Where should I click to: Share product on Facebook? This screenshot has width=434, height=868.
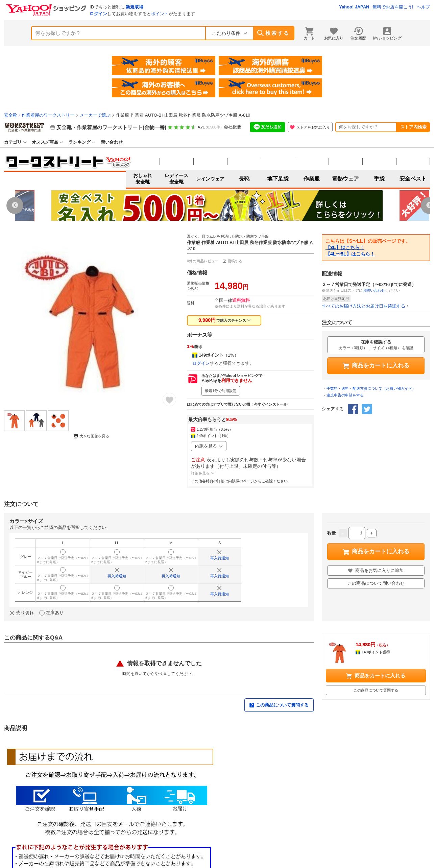click(353, 409)
